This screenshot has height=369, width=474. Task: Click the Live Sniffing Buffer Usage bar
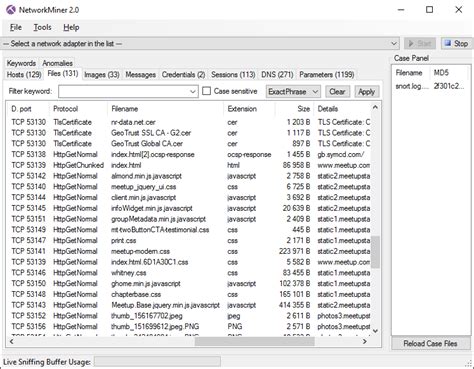[157, 362]
